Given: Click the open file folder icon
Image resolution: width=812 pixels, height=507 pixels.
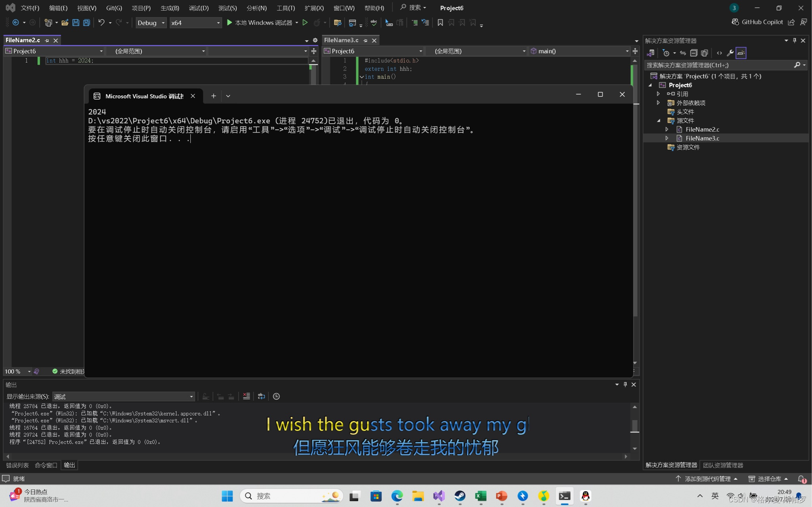Looking at the screenshot, I should click(65, 23).
